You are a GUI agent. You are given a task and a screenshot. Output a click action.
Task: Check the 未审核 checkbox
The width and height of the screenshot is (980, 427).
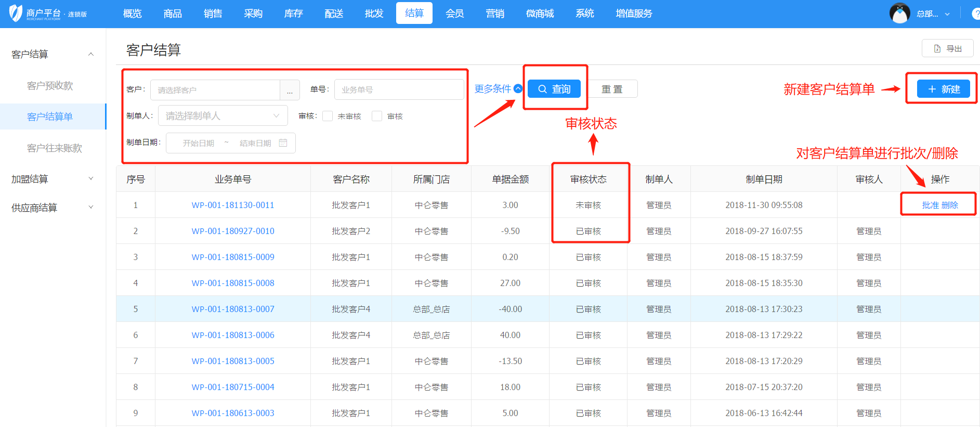[328, 116]
